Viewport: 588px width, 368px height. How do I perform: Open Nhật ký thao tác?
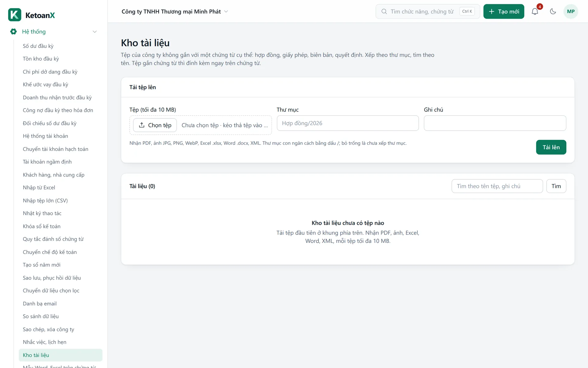[x=61, y=213]
